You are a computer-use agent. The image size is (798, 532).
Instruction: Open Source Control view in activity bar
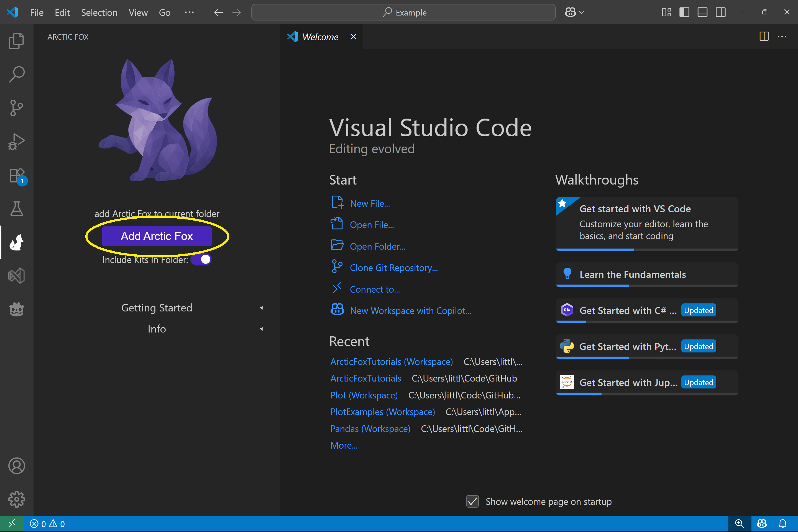[16, 108]
